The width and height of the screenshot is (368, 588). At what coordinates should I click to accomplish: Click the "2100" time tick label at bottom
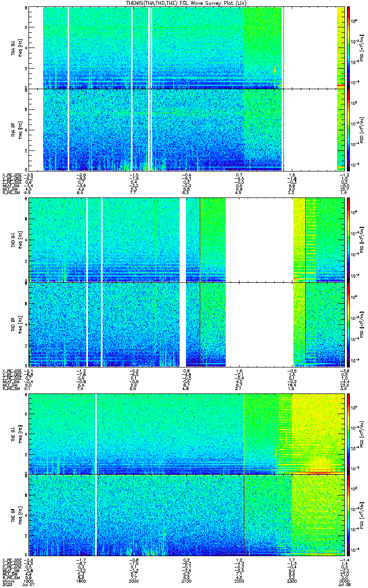(x=186, y=581)
